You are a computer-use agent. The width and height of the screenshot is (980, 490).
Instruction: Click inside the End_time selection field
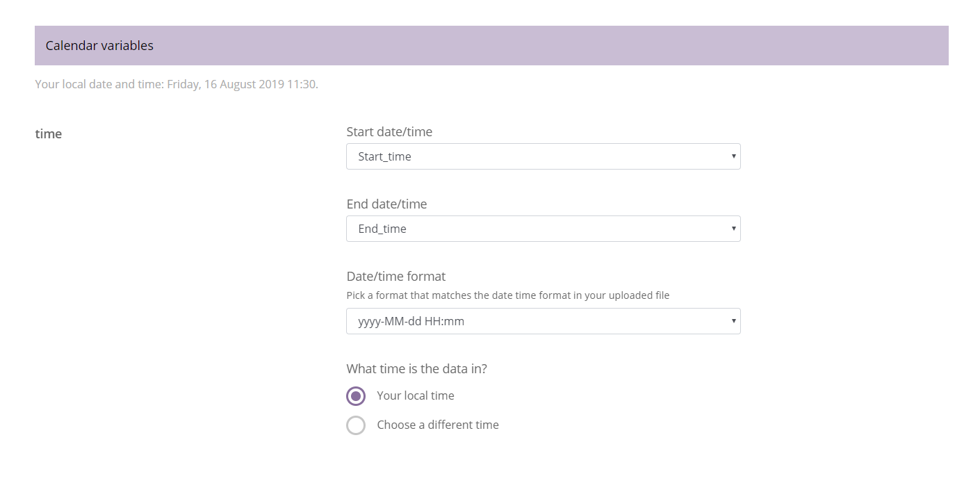(x=487, y=228)
